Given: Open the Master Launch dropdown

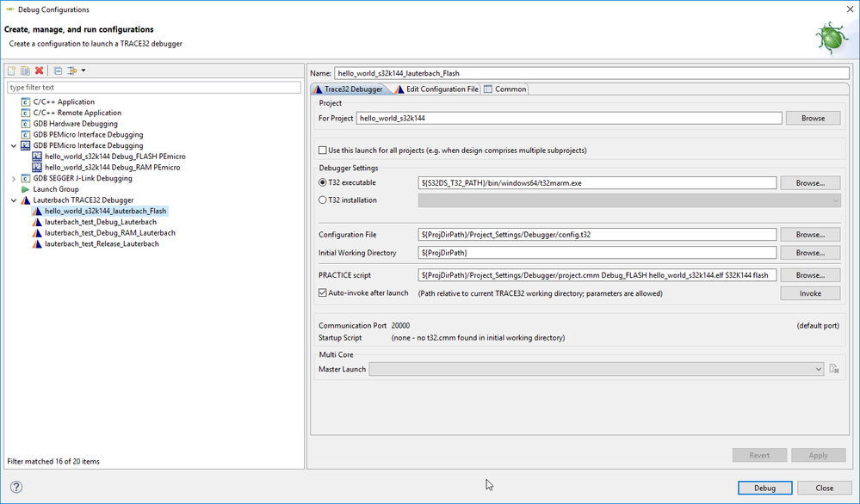Looking at the screenshot, I should [x=819, y=369].
